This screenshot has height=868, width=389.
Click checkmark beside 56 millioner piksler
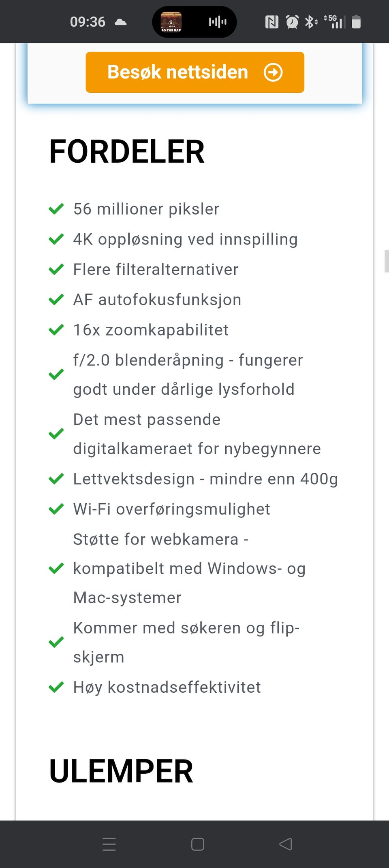[x=56, y=209]
